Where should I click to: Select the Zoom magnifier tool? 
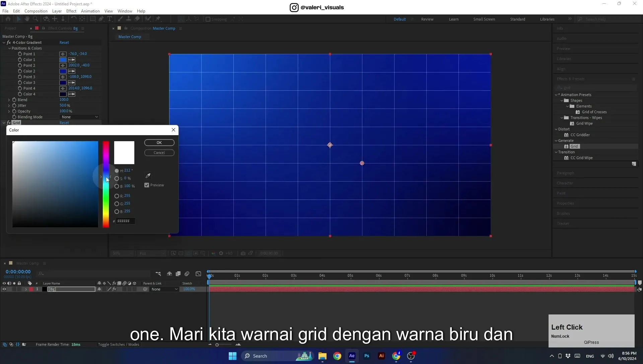pos(35,19)
